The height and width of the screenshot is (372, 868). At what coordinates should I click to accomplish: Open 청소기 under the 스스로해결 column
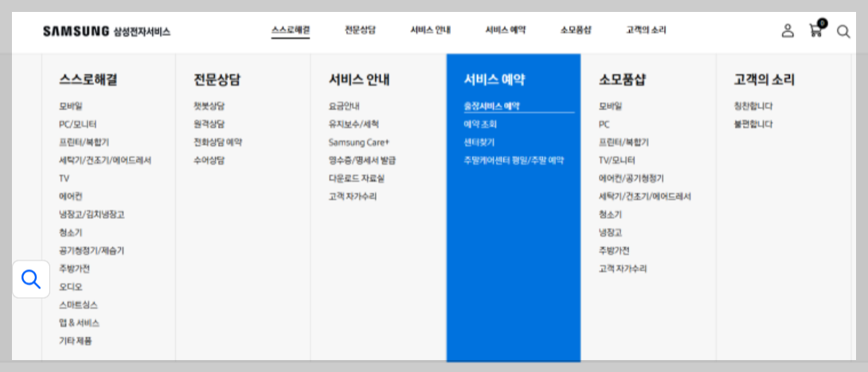(x=71, y=233)
